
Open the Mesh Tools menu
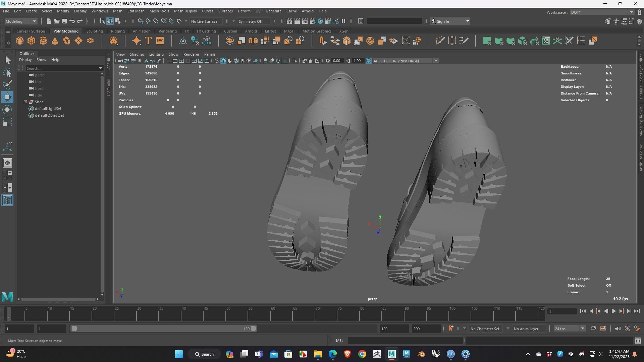(159, 11)
